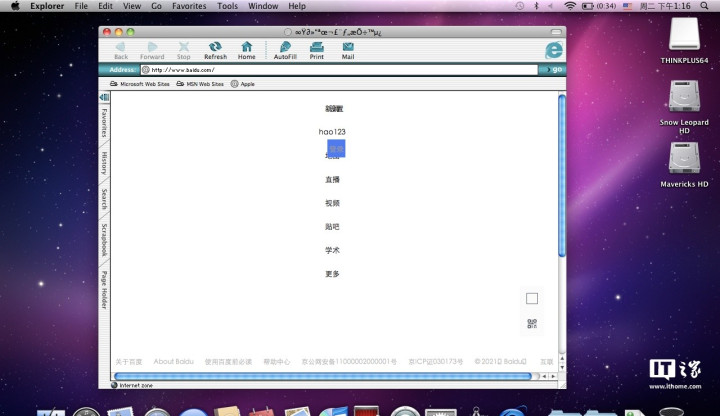Refresh the current page
Screen dimensions: 720x416
[x=215, y=51]
